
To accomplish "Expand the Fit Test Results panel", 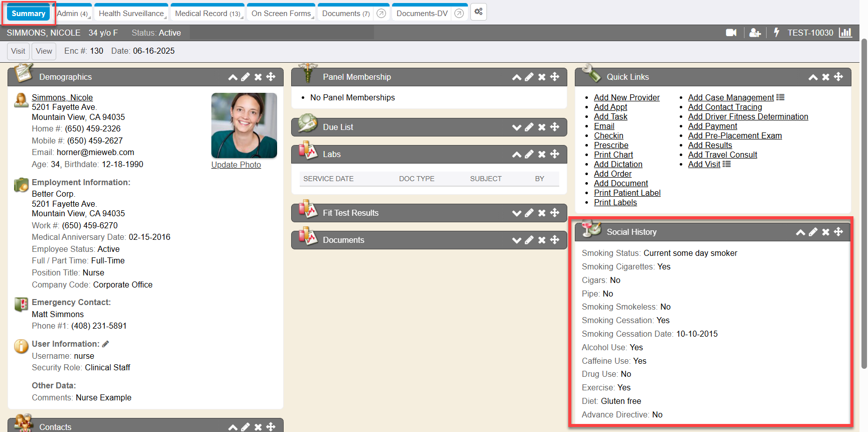I will point(517,213).
